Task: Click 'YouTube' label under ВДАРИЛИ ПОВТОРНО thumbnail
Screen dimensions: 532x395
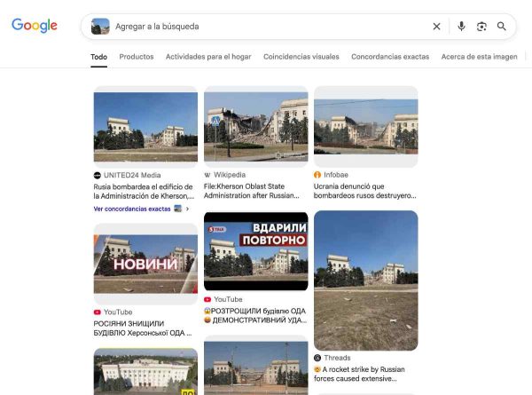Action: (228, 299)
